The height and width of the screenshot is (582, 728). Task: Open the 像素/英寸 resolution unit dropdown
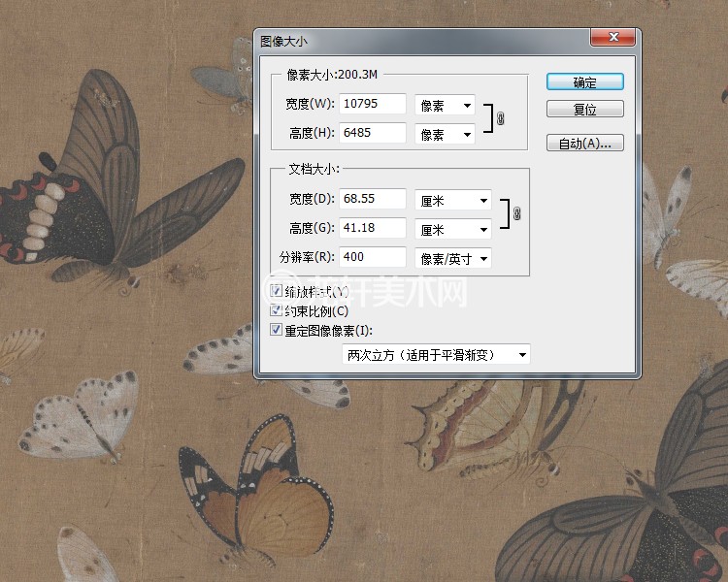(x=452, y=258)
